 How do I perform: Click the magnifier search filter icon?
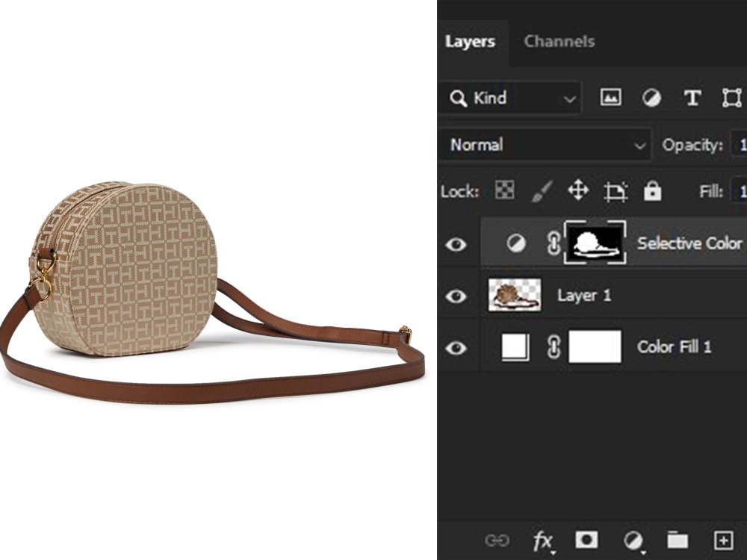tap(458, 99)
